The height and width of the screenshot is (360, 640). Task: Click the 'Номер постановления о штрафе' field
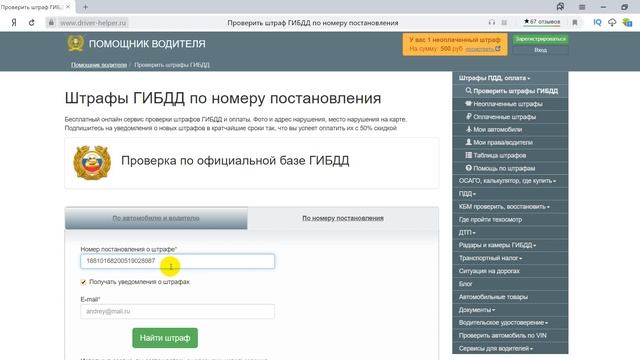click(x=178, y=261)
